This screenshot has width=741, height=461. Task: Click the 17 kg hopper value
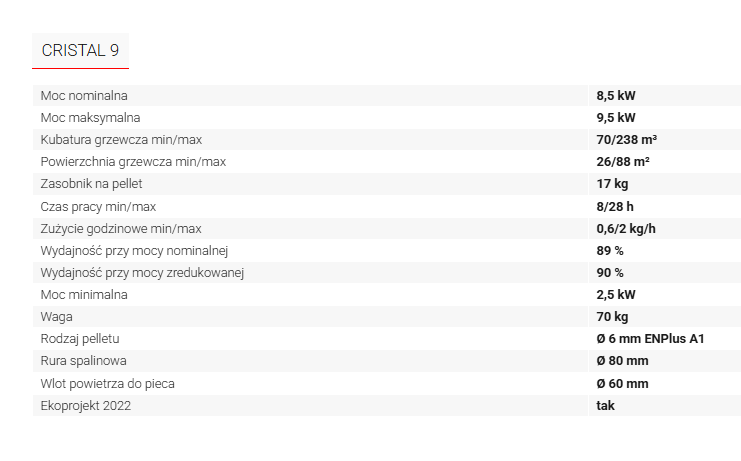612,184
